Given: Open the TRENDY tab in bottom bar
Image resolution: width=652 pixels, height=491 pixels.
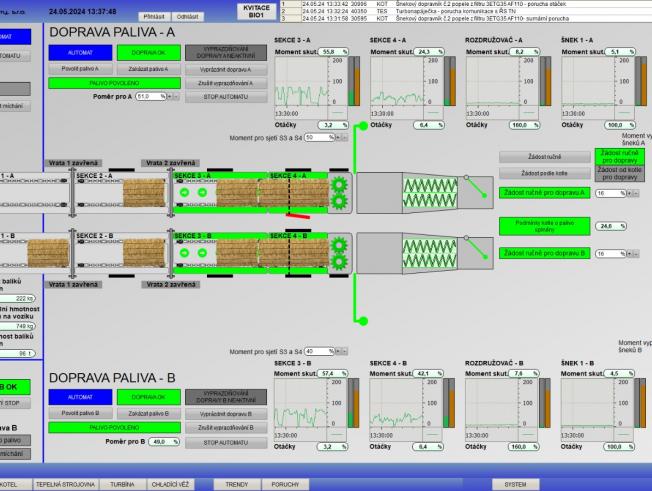Looking at the screenshot, I should coord(236,483).
